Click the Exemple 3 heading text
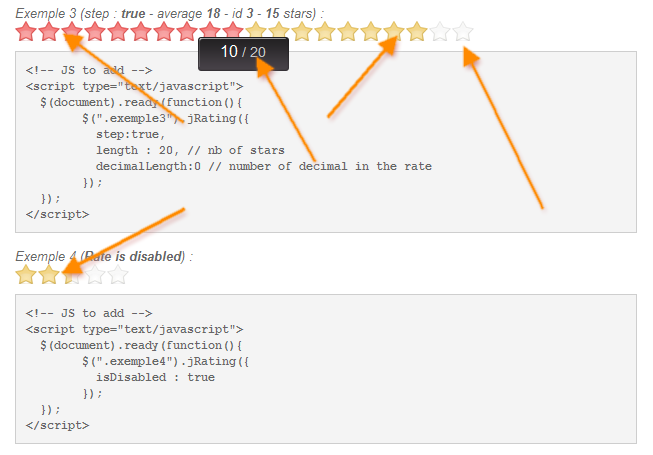 pos(169,13)
